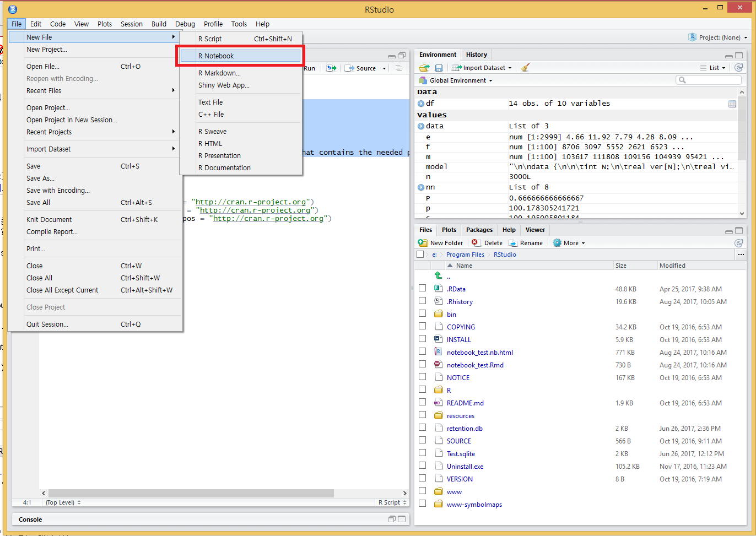This screenshot has height=536, width=756.
Task: Click the Project (None) icon
Action: pyautogui.click(x=692, y=37)
